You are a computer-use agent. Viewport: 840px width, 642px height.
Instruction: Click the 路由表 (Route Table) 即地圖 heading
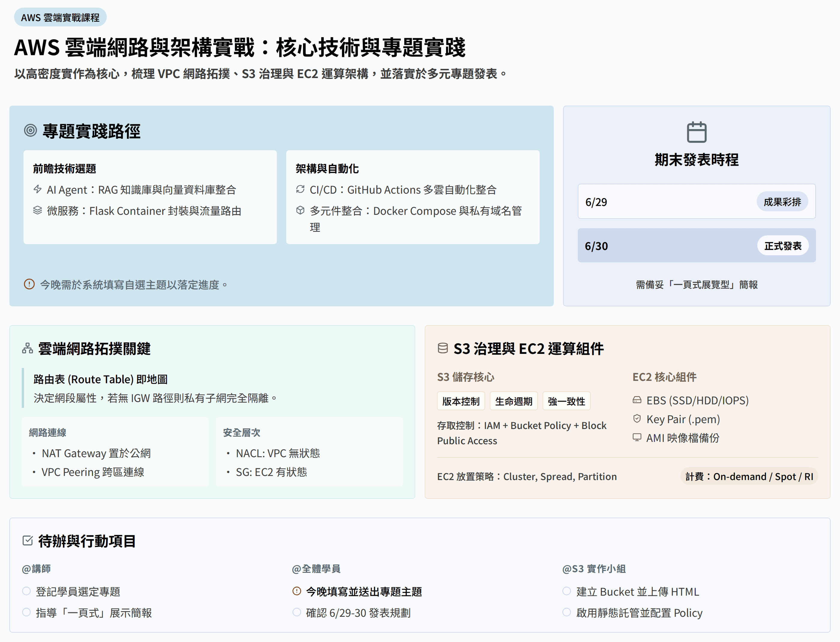coord(100,379)
